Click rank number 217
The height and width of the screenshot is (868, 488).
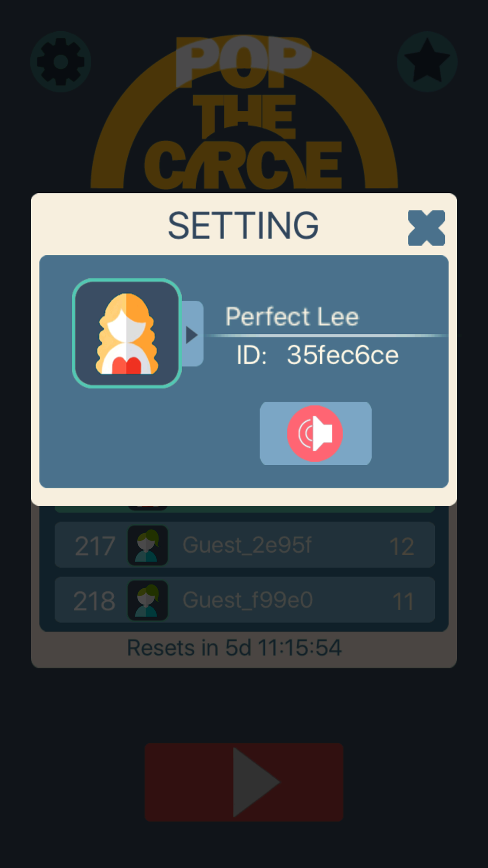pyautogui.click(x=95, y=546)
